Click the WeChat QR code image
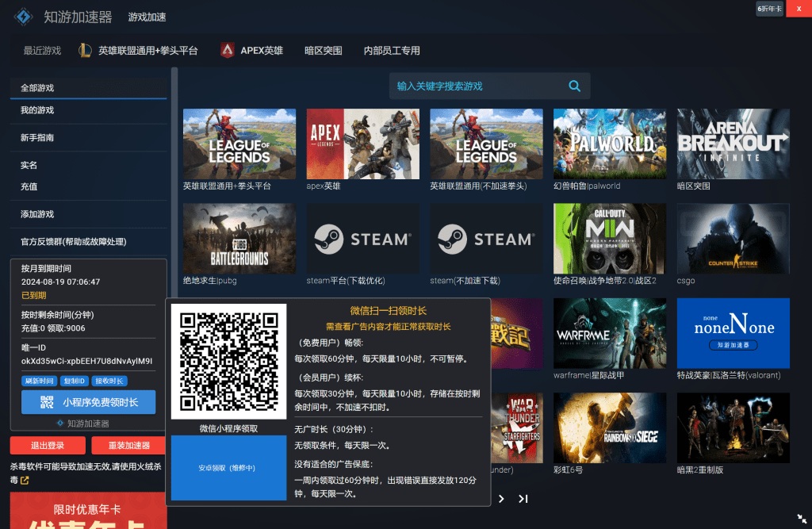Viewport: 812px width, 529px height. pyautogui.click(x=228, y=362)
